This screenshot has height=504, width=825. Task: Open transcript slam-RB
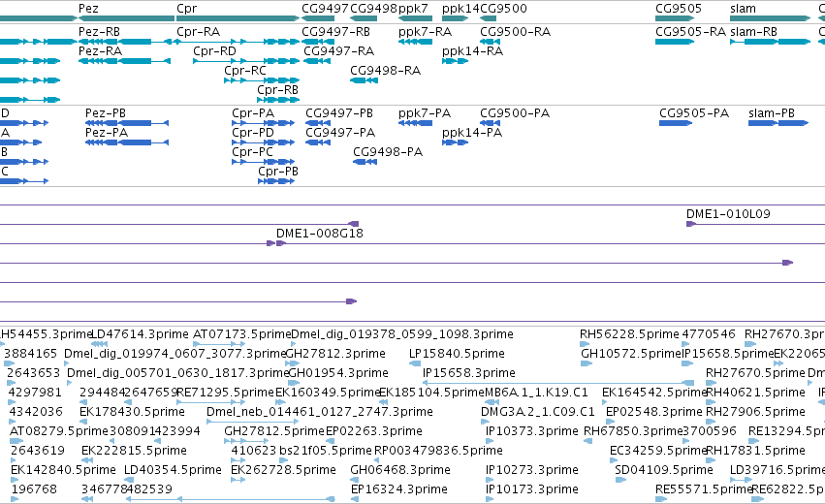coord(753,32)
